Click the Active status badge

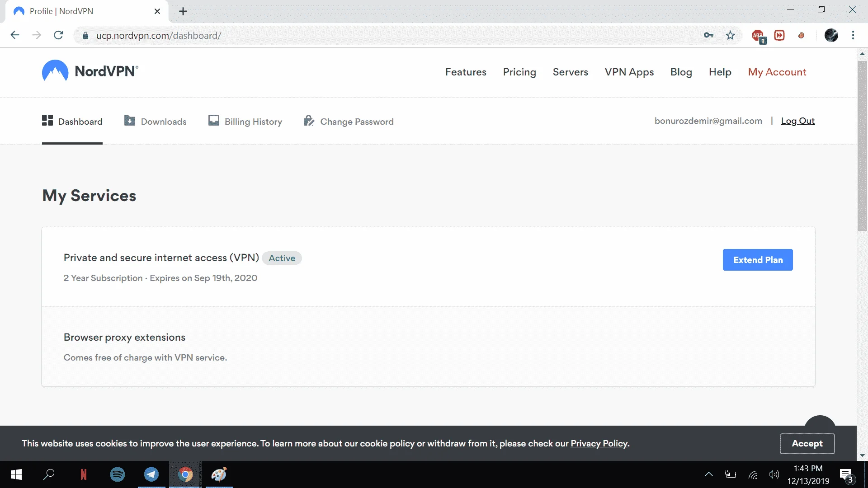coord(282,258)
